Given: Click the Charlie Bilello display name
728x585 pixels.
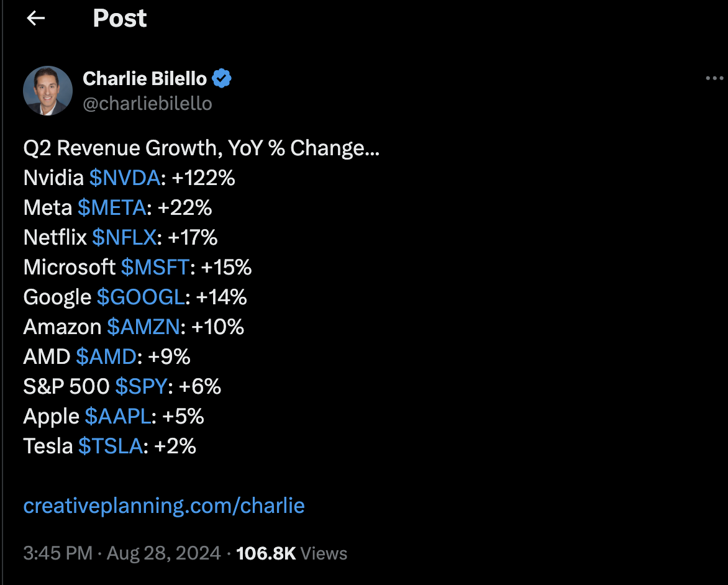Looking at the screenshot, I should (145, 79).
